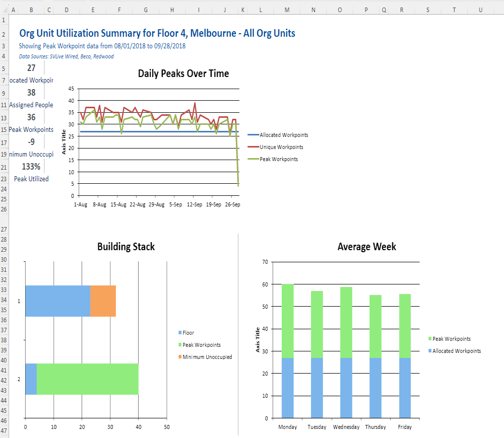Select the cell showing value 27

pyautogui.click(x=31, y=68)
